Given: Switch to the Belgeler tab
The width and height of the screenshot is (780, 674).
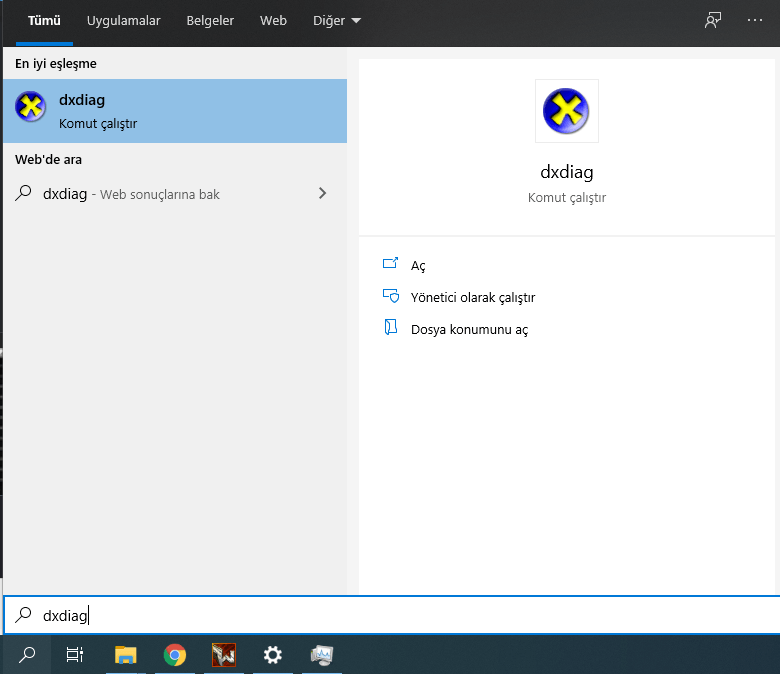Looking at the screenshot, I should click(210, 21).
